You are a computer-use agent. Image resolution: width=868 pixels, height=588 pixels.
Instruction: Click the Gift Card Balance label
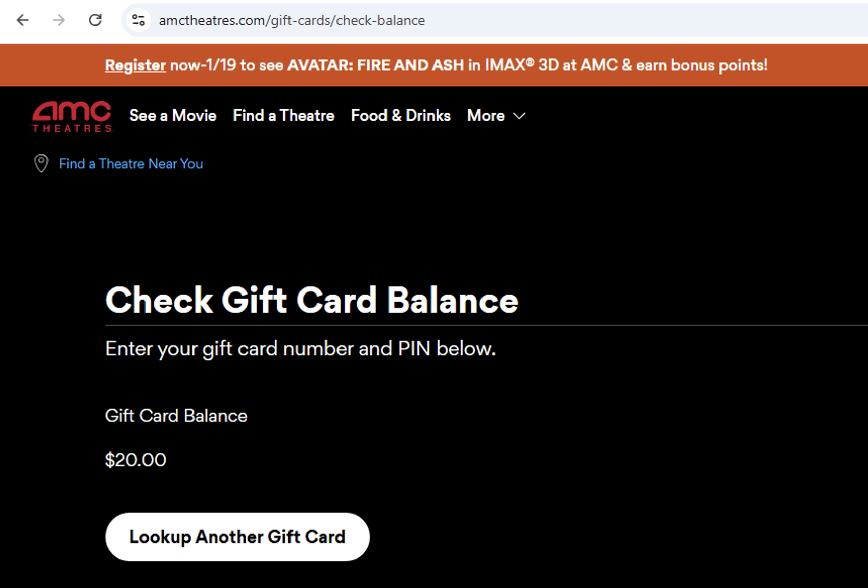click(176, 416)
